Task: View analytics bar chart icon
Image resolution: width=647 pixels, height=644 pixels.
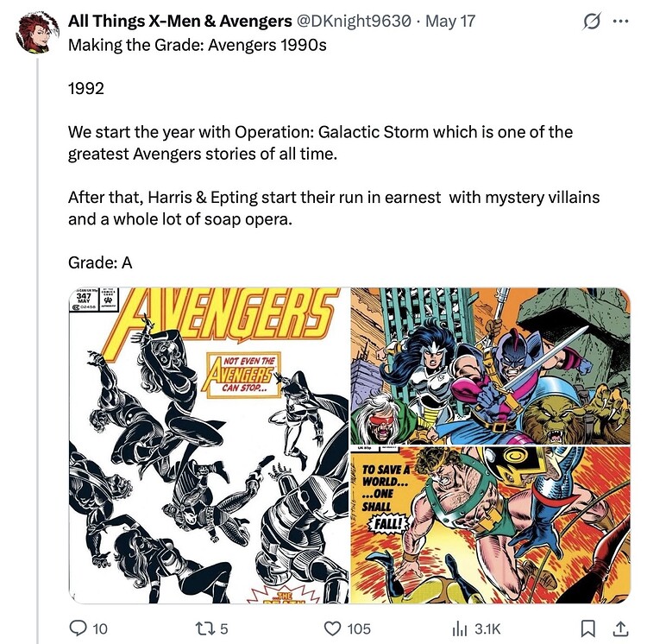Action: [459, 628]
